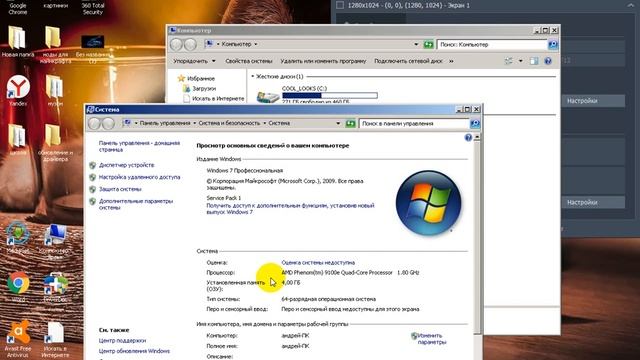Open the Дополнительные параметры системы link

136,204
